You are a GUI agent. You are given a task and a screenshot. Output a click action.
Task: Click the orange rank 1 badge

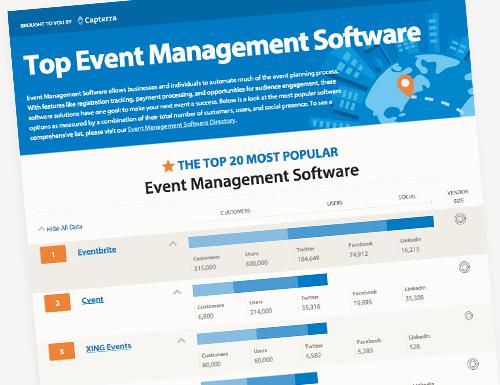[x=53, y=254]
